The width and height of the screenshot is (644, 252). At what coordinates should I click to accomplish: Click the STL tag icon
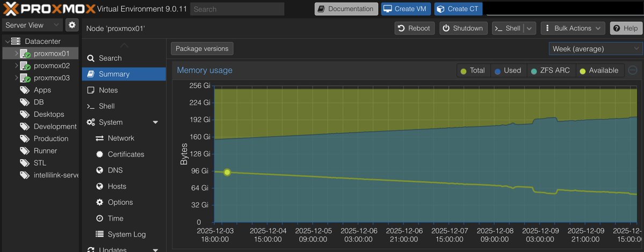25,163
